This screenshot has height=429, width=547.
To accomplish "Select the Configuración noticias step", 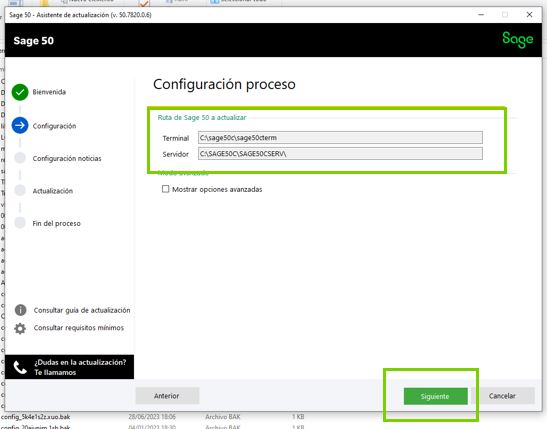I will [67, 158].
